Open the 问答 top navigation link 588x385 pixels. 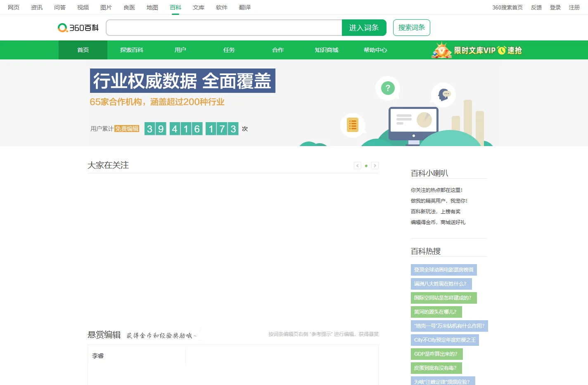pyautogui.click(x=60, y=7)
